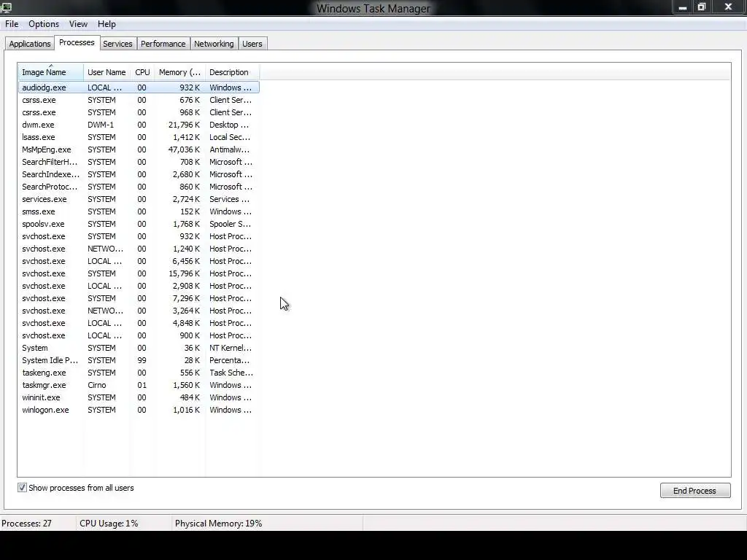Image resolution: width=747 pixels, height=560 pixels.
Task: Select csrss.exe with 968 K memory
Action: [x=139, y=112]
